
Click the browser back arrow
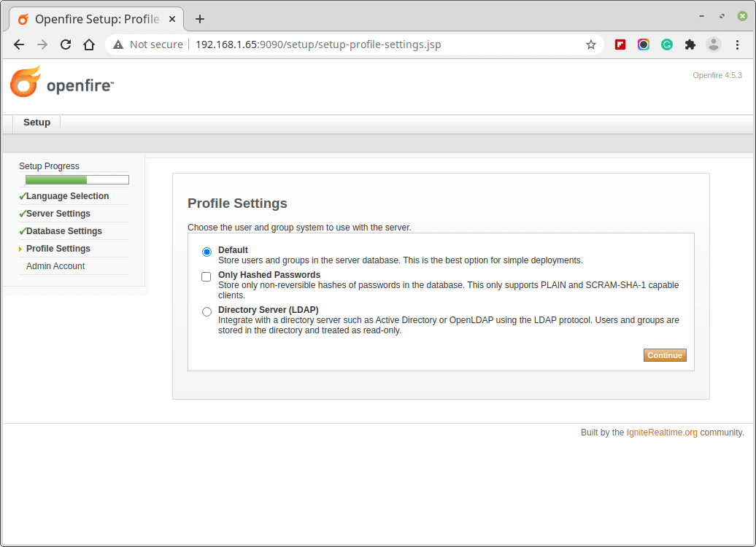[x=19, y=44]
